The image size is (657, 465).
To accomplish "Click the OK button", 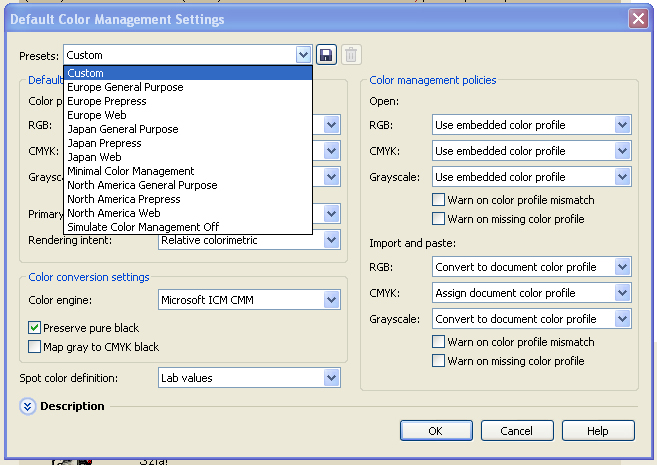I will [x=436, y=431].
